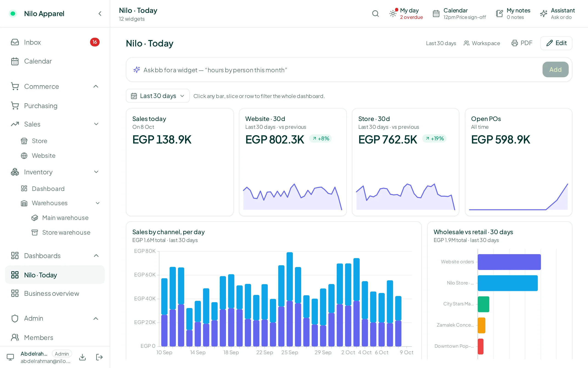Export the dashboard with PDF button
The height and width of the screenshot is (368, 588).
[522, 43]
